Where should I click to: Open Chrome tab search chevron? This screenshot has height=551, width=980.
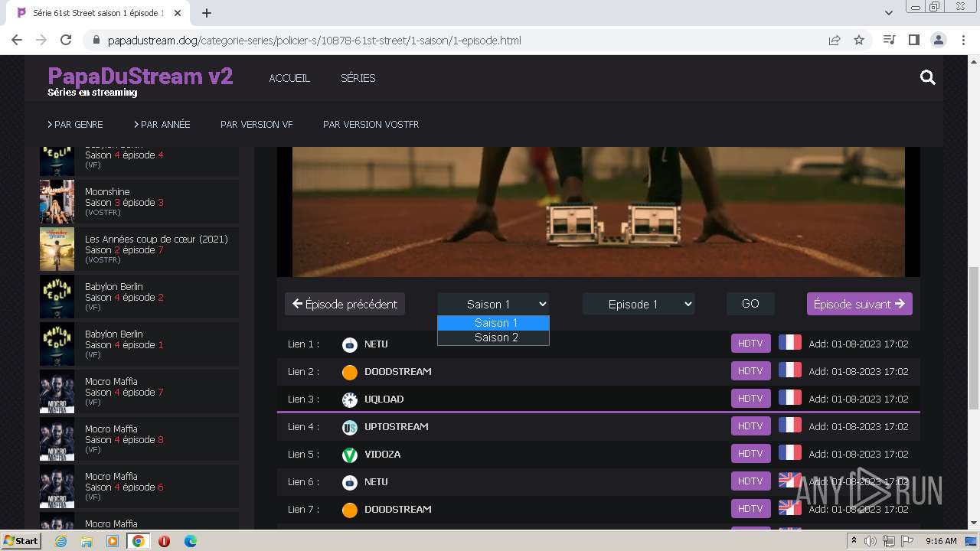[888, 13]
